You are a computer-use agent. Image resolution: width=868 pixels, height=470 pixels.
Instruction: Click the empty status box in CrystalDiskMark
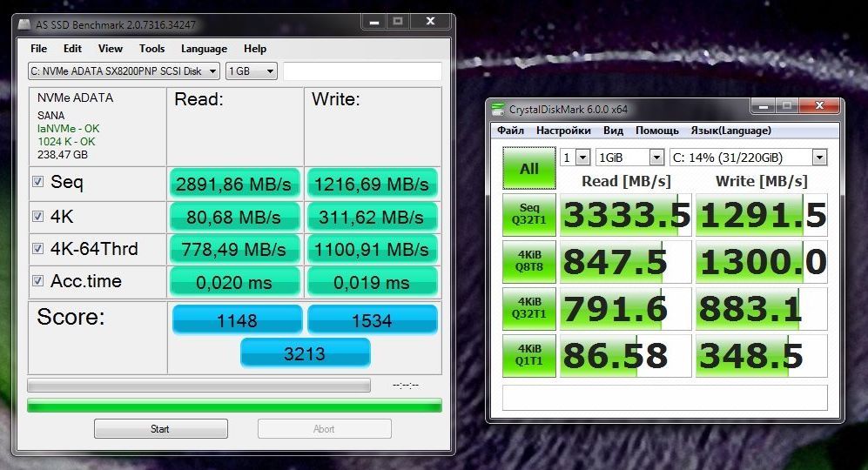665,397
